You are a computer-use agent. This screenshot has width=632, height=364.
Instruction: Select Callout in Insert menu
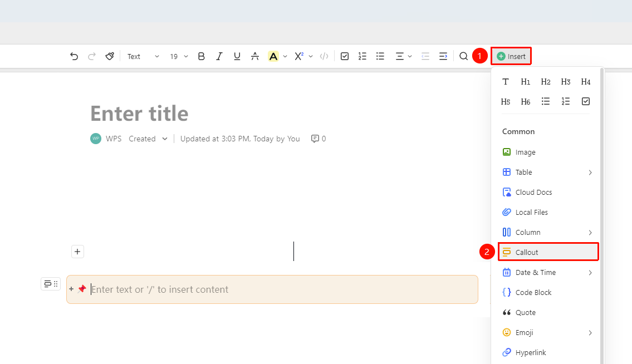[548, 252]
